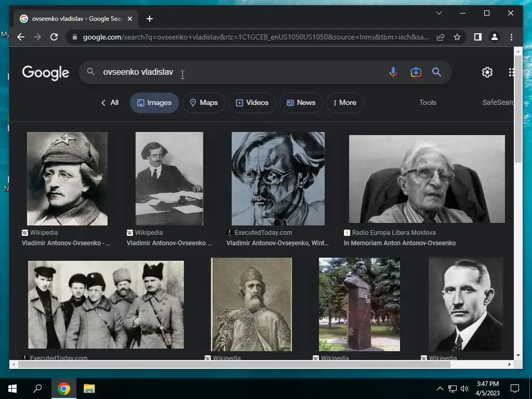Open portrait of man in suit and tie
This screenshot has height=399, width=532.
465,304
